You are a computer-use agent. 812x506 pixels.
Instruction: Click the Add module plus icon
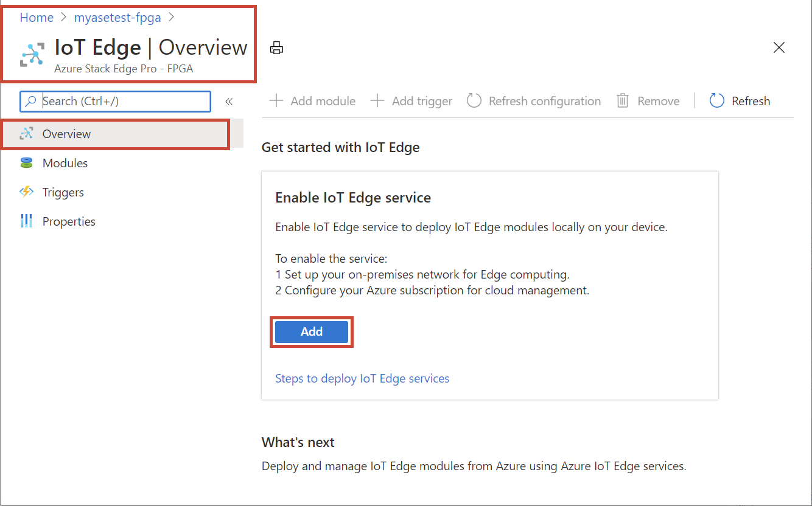(276, 101)
